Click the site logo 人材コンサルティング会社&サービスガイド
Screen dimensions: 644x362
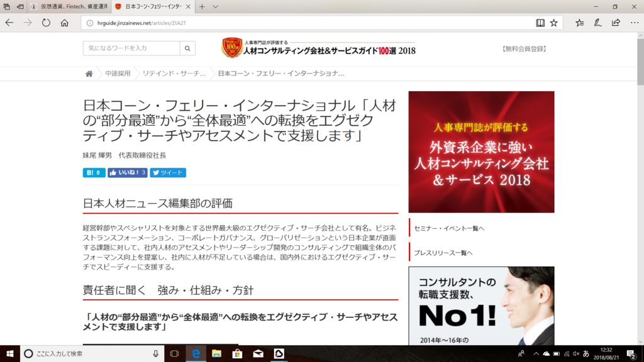click(x=318, y=48)
